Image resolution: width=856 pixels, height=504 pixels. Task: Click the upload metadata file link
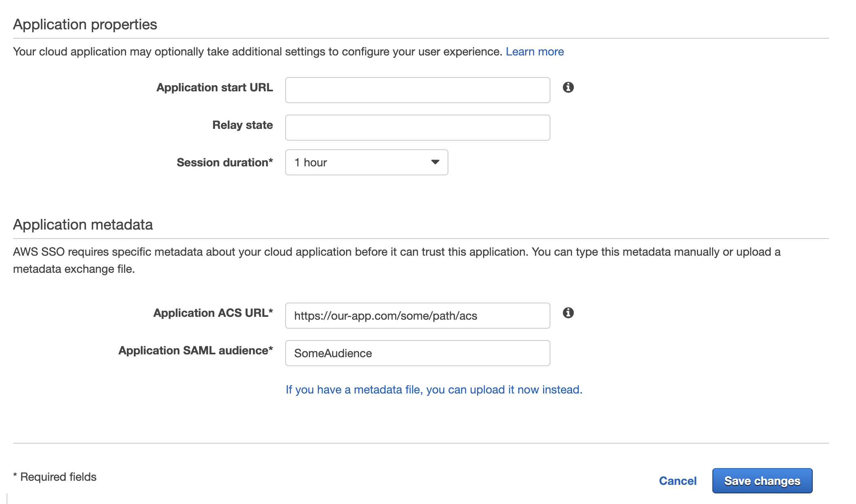point(434,390)
